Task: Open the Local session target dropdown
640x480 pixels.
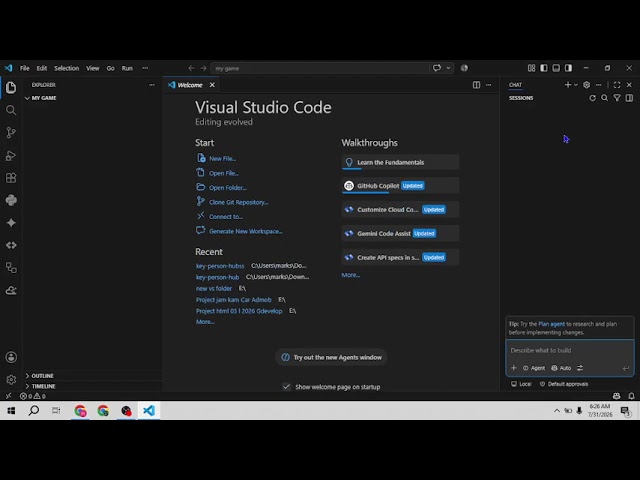Action: tap(521, 384)
